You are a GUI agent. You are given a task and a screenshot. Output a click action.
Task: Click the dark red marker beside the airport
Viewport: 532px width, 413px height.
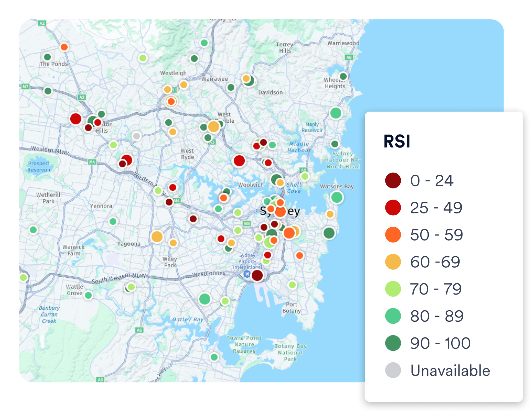pyautogui.click(x=257, y=275)
